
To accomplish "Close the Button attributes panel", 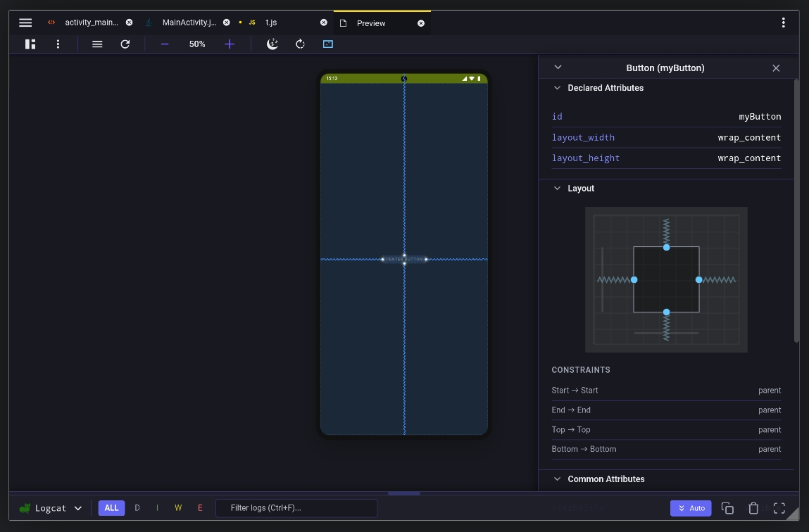I will click(776, 68).
